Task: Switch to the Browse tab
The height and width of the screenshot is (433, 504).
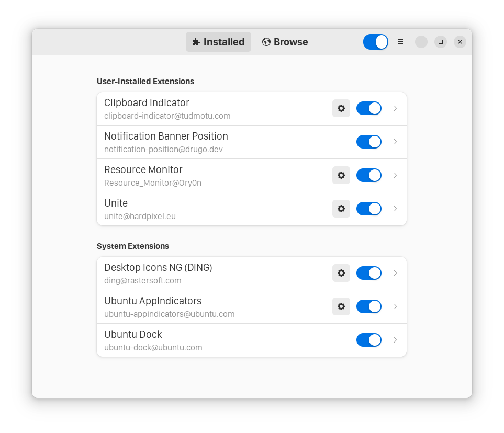Action: [x=285, y=42]
